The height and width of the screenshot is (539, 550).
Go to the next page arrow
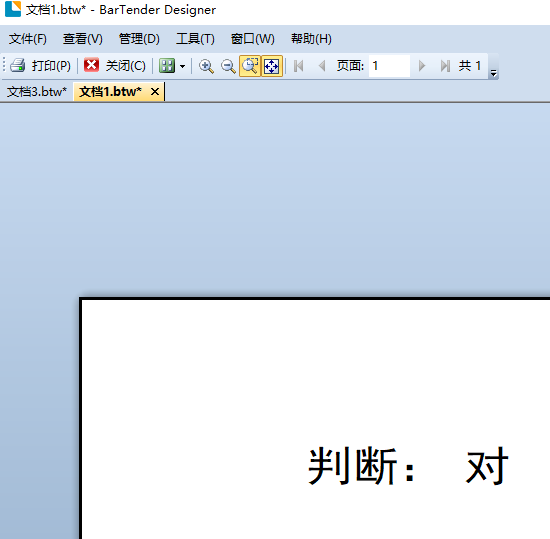click(x=422, y=66)
